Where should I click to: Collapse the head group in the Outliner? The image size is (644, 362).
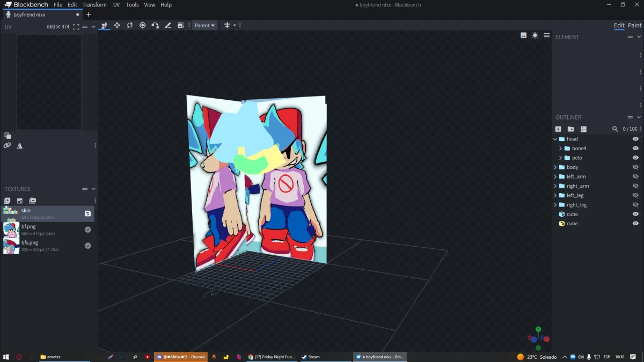click(555, 139)
